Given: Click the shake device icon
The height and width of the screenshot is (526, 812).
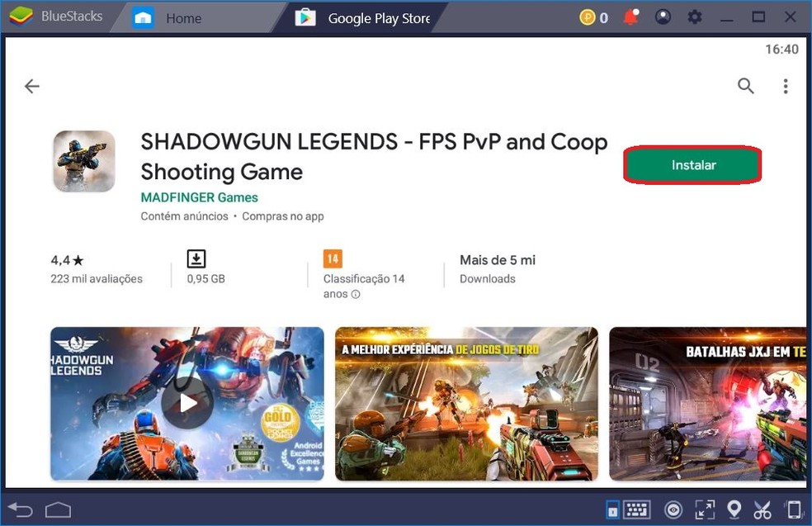Looking at the screenshot, I should 793,509.
